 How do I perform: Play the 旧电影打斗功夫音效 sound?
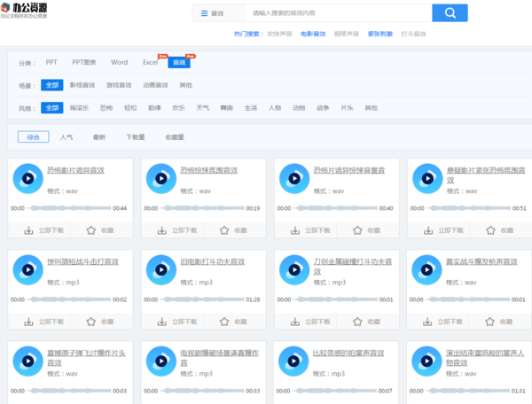(161, 270)
